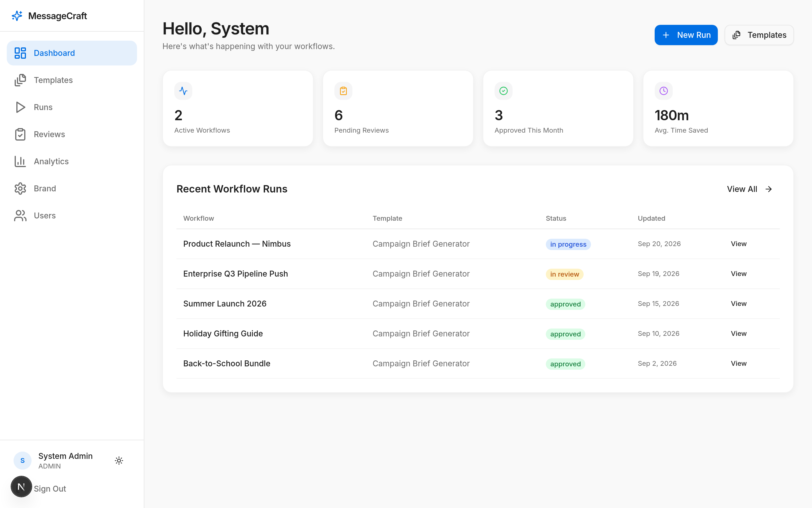Open Templates in the sidebar
The height and width of the screenshot is (508, 812).
click(x=72, y=80)
